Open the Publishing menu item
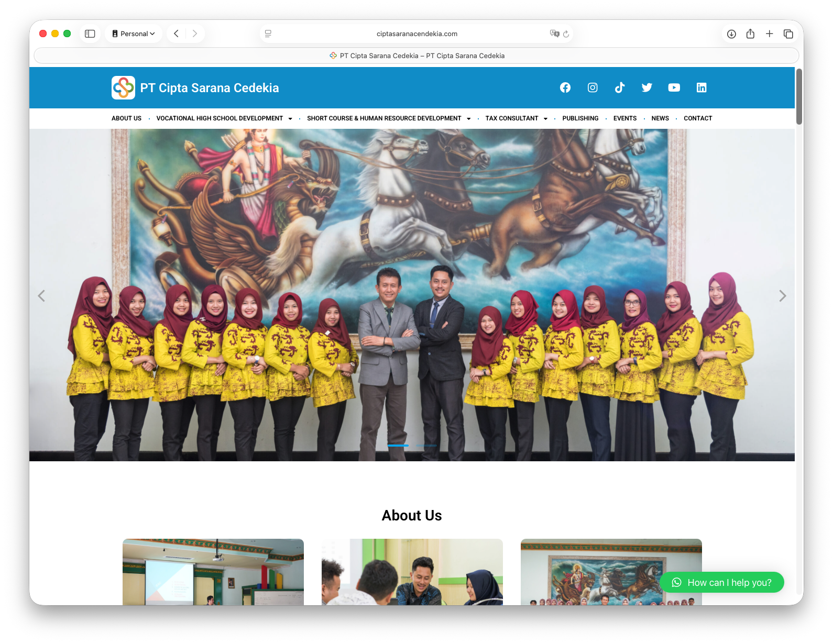 [580, 118]
